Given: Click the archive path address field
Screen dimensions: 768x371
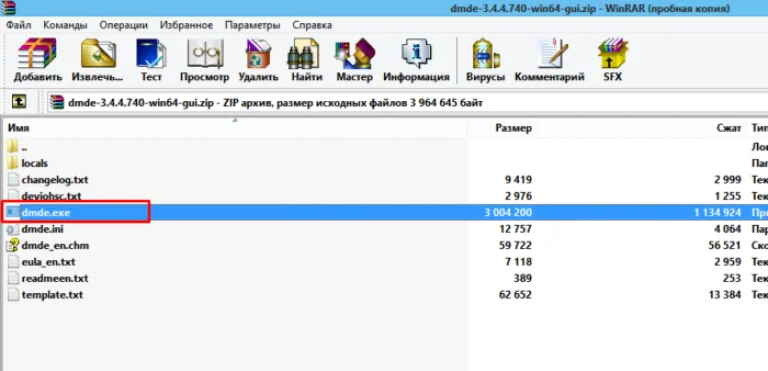Looking at the screenshot, I should [x=408, y=103].
